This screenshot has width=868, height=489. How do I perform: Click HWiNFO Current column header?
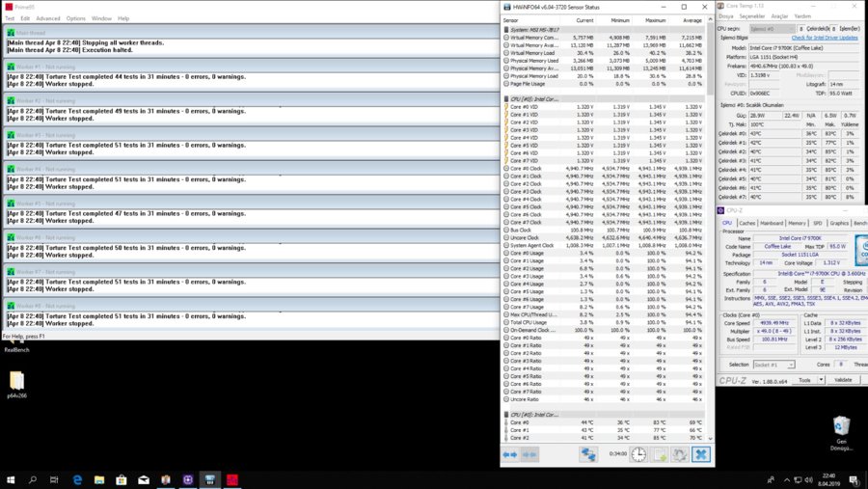coord(584,20)
